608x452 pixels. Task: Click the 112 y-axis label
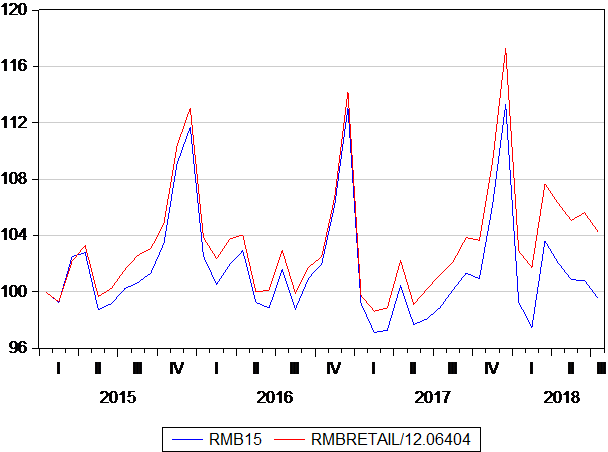(x=14, y=122)
